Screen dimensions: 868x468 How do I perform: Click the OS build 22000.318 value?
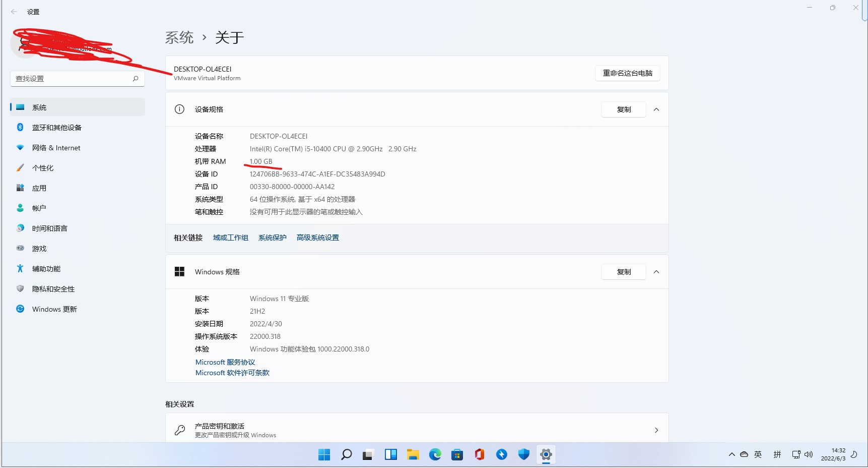(x=265, y=336)
